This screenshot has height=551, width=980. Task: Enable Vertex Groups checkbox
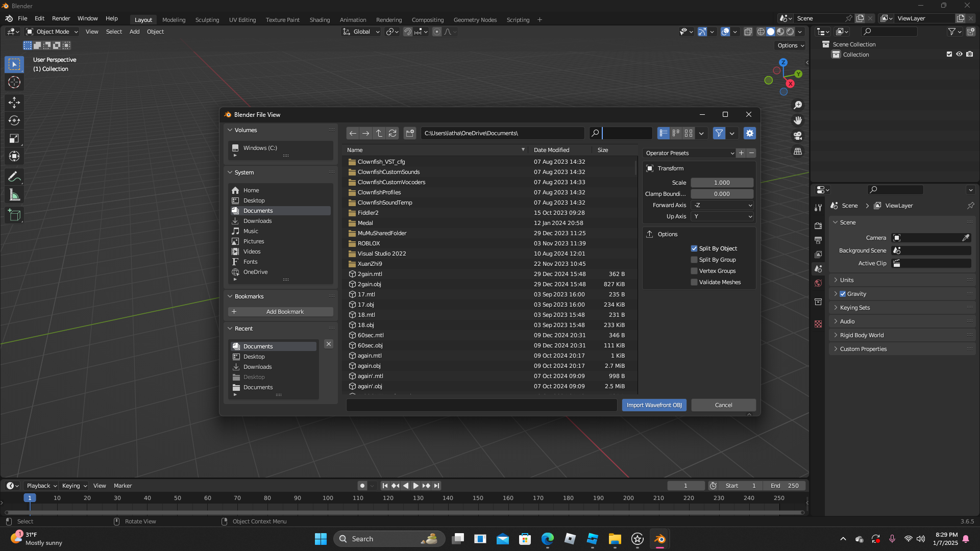click(x=694, y=271)
